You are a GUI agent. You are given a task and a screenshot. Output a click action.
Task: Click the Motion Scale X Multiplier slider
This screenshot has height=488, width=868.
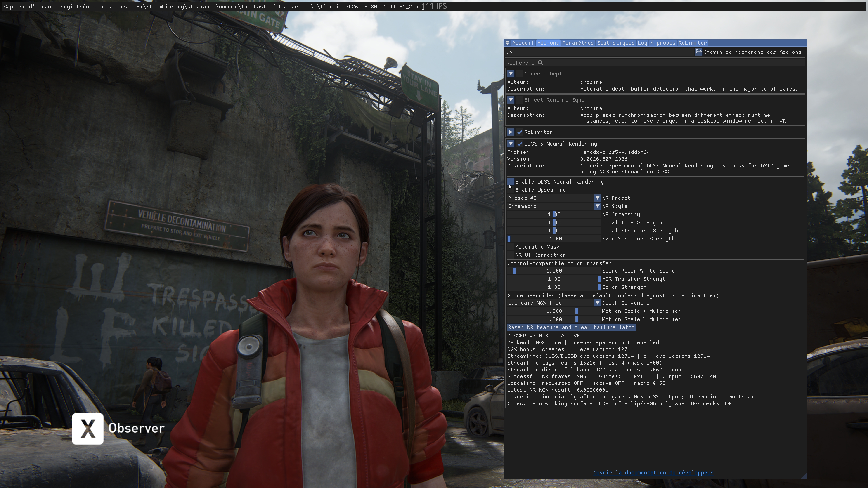[554, 311]
